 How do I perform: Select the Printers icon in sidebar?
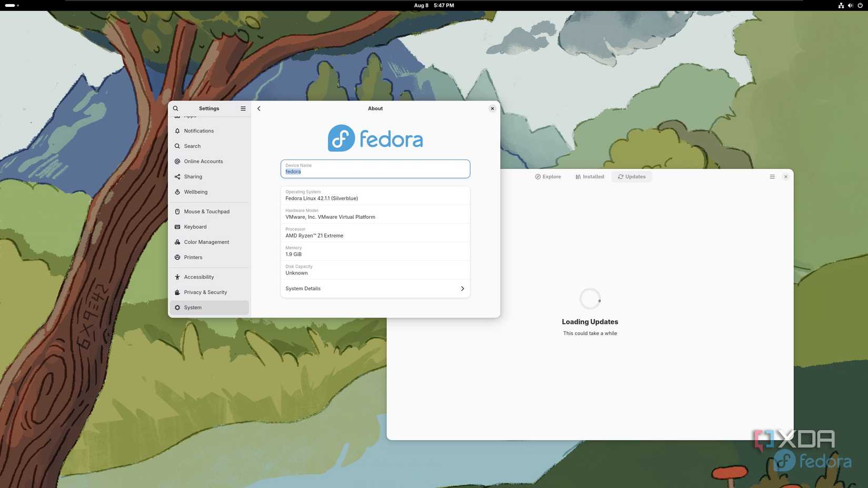click(177, 257)
